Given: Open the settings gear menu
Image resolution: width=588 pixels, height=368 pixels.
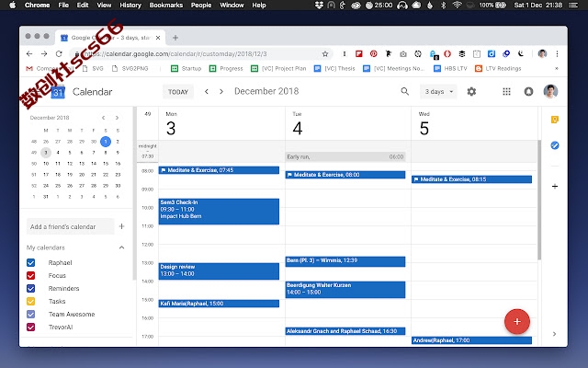Looking at the screenshot, I should (x=471, y=91).
